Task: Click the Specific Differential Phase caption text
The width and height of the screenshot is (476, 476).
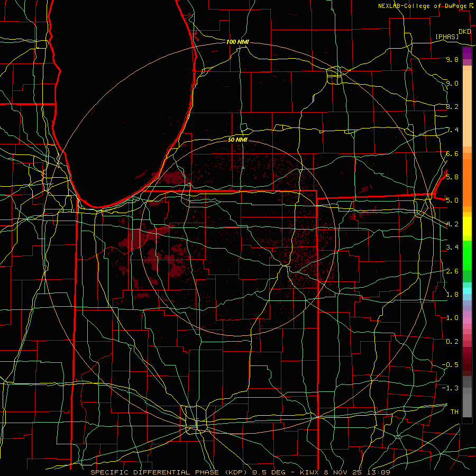Action: click(240, 472)
